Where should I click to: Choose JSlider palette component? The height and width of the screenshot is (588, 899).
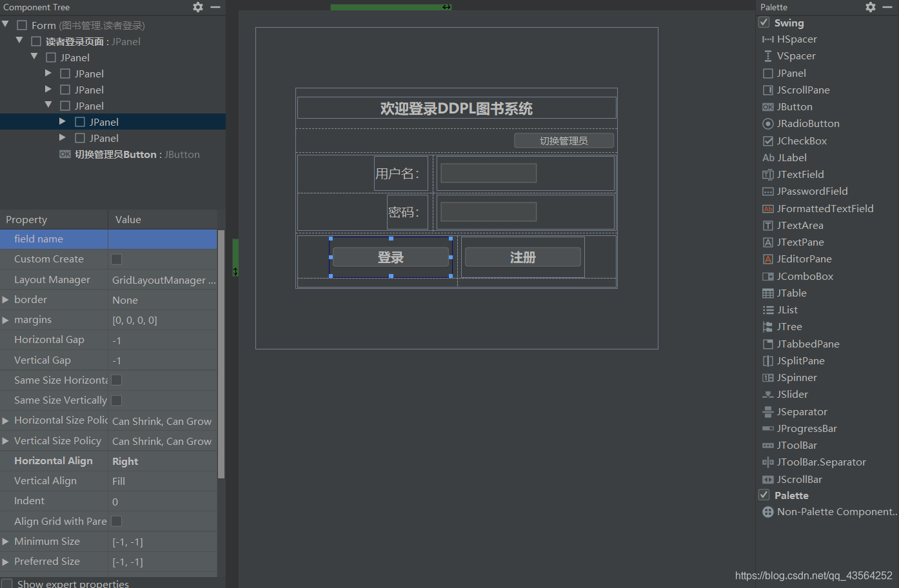click(785, 395)
